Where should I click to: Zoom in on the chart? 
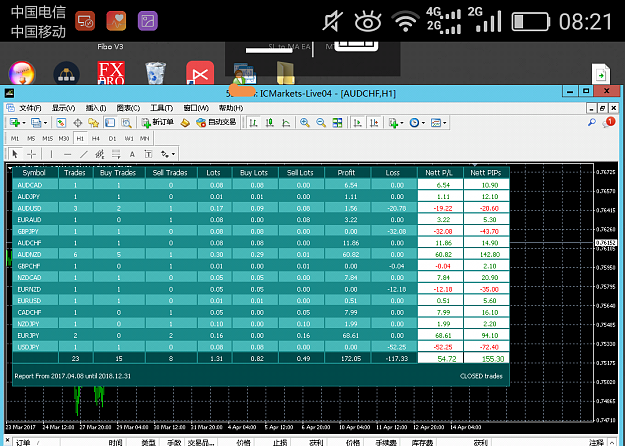click(305, 123)
